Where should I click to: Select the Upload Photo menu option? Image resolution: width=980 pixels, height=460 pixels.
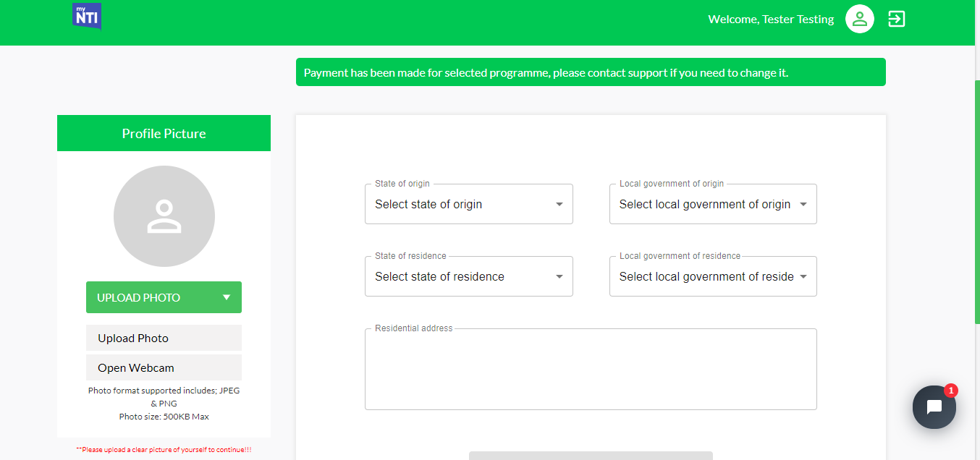click(164, 338)
